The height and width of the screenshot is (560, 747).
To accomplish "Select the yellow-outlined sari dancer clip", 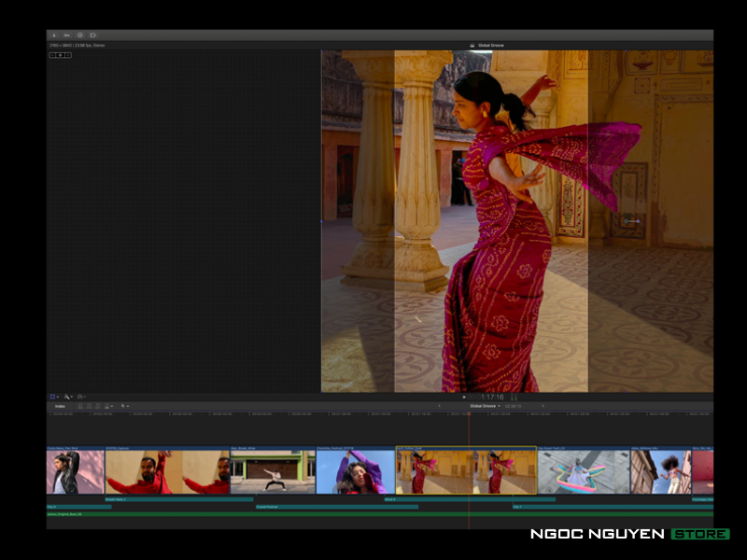I will point(466,471).
